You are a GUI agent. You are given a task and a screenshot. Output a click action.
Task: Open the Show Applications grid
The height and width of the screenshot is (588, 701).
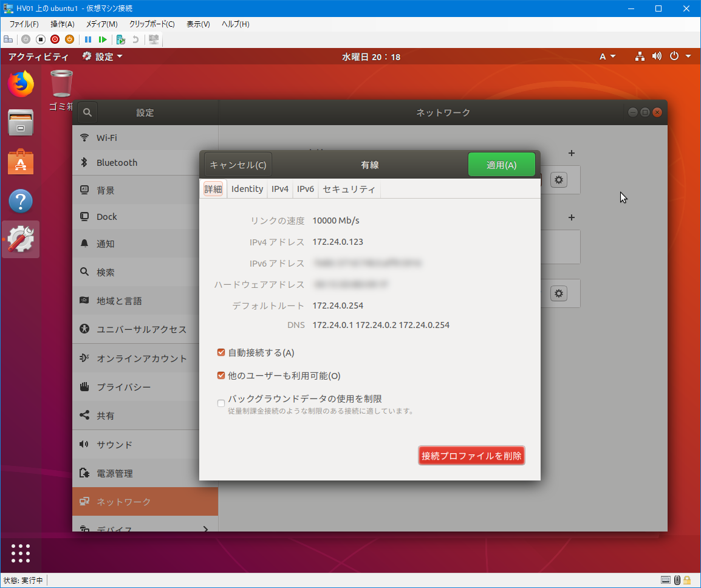(21, 553)
